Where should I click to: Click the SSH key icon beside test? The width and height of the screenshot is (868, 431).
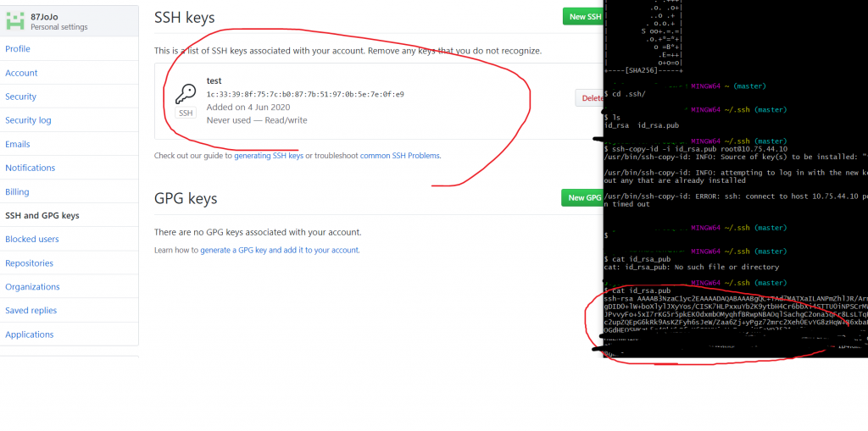point(186,94)
